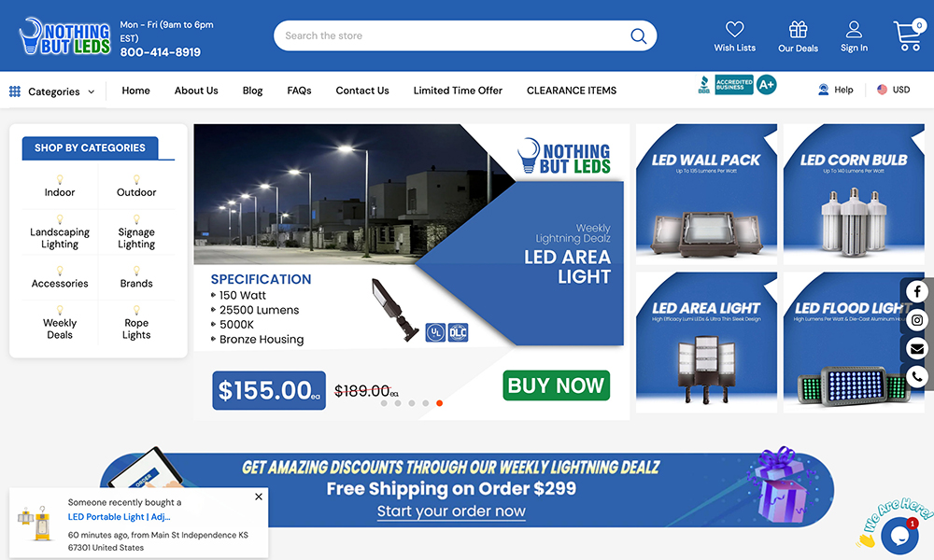Click the search magnifier icon
The height and width of the screenshot is (560, 934).
tap(639, 35)
